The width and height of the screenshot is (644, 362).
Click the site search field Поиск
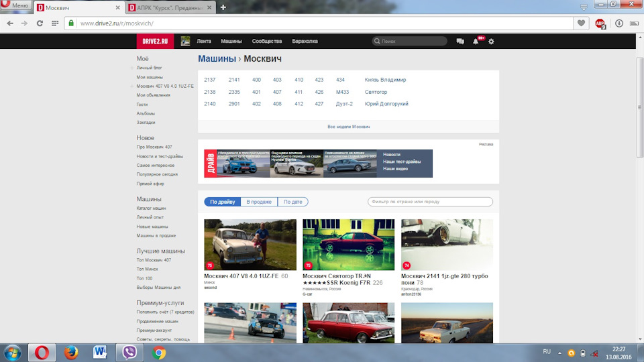pyautogui.click(x=409, y=41)
